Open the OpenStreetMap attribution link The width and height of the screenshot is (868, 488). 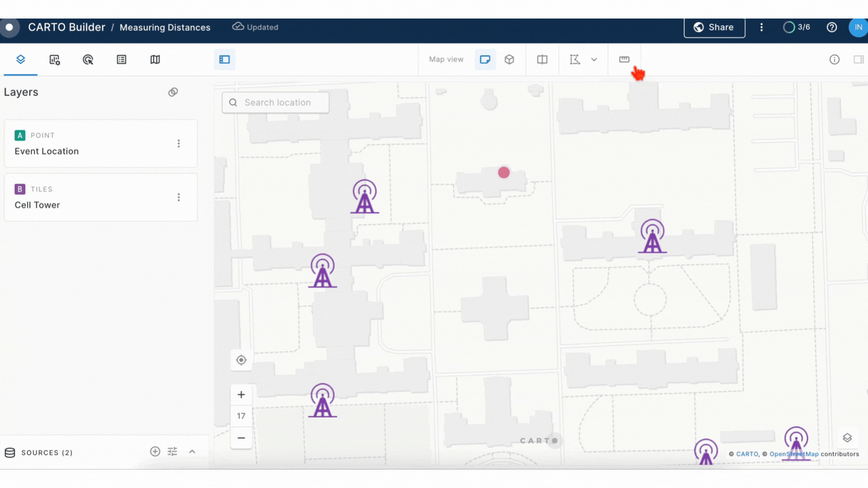[793, 454]
